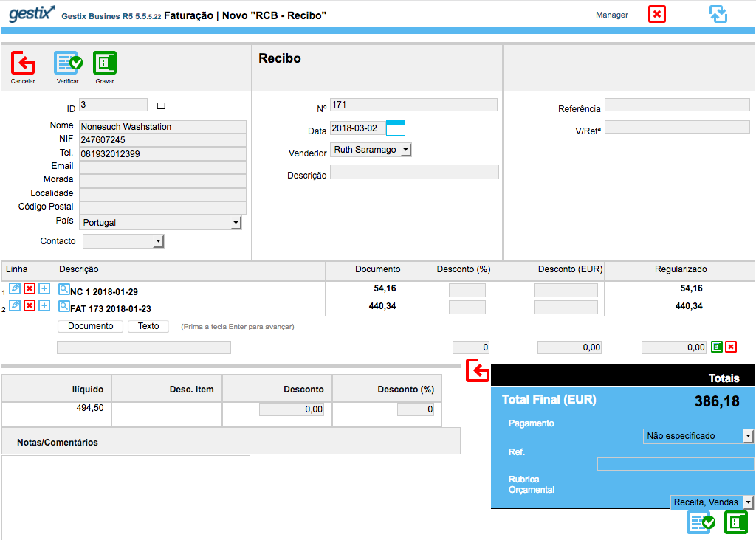Click the Descrição field under Vendedor
The width and height of the screenshot is (756, 540).
point(414,172)
